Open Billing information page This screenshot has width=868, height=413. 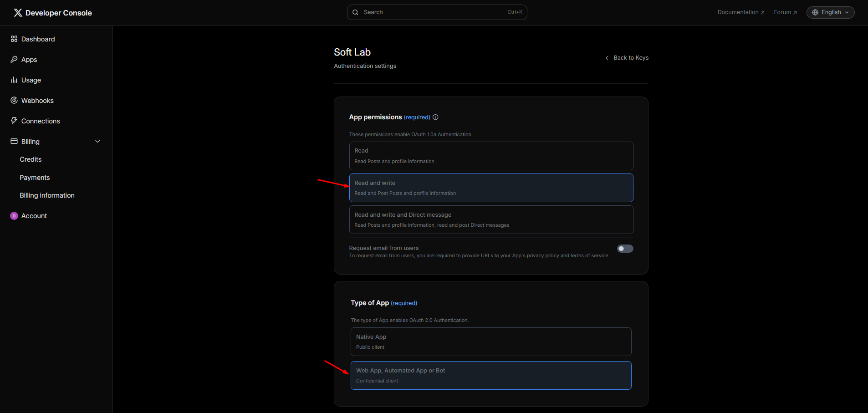(x=47, y=195)
